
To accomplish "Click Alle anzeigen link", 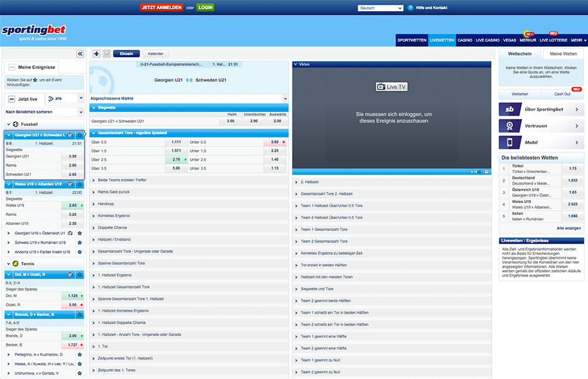I will pyautogui.click(x=569, y=228).
